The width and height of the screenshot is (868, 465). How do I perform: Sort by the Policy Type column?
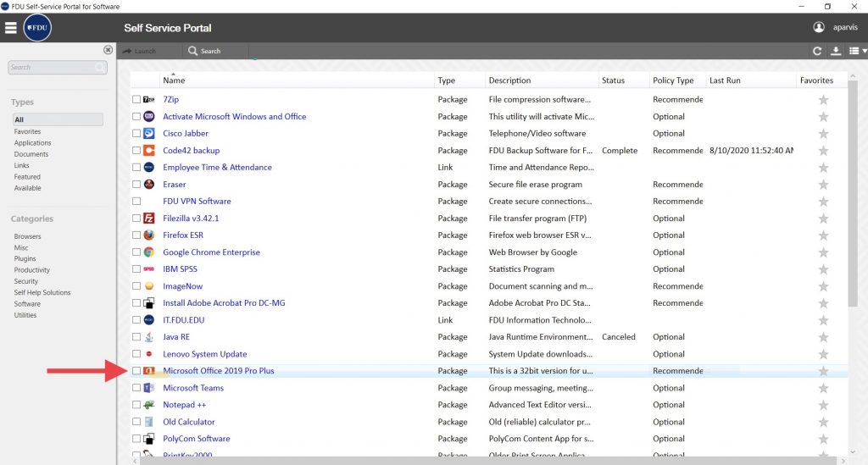coord(673,80)
